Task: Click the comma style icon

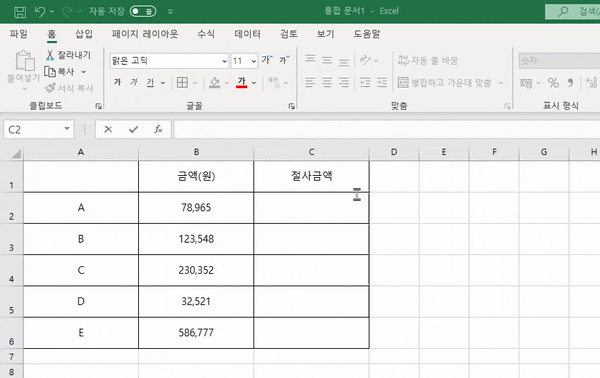Action: [570, 83]
